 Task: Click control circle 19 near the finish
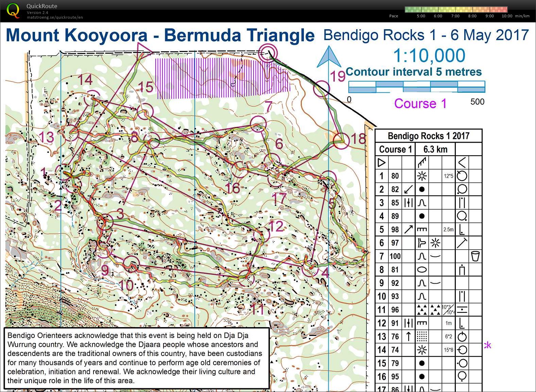coord(321,89)
